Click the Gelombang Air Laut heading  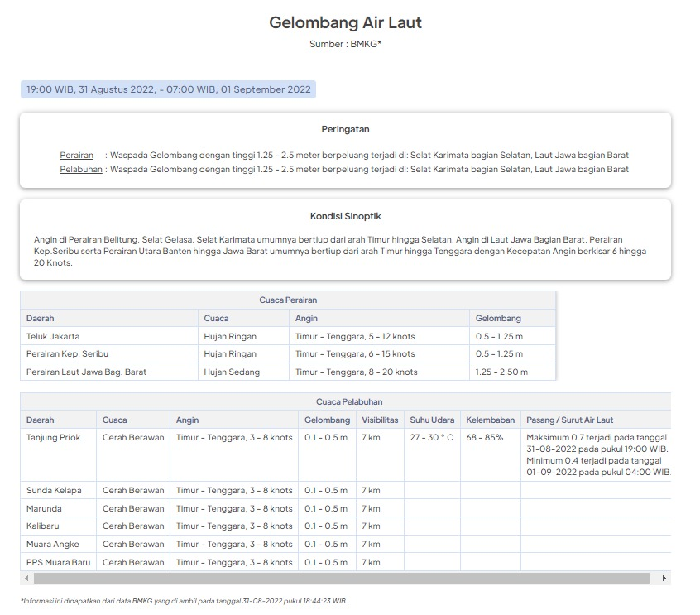tap(345, 22)
